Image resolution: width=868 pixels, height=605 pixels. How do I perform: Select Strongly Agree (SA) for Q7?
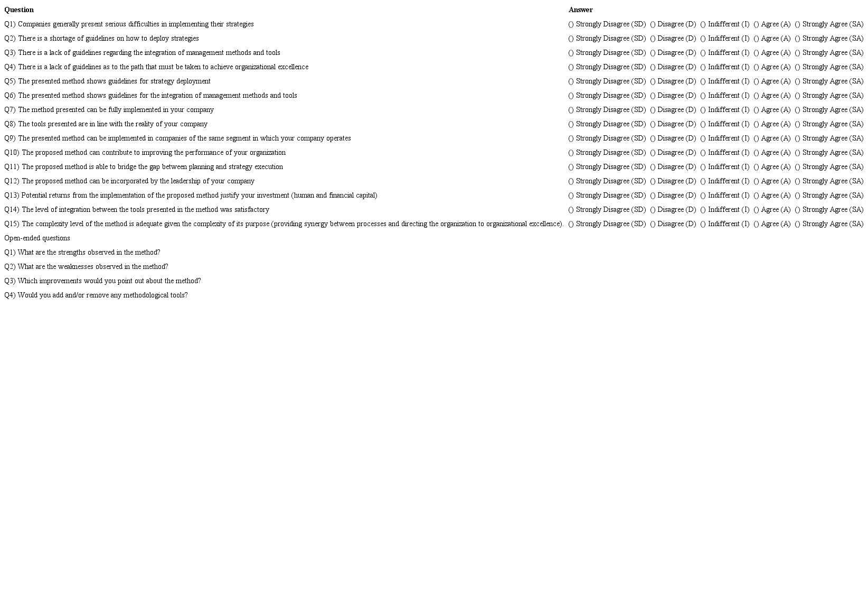point(829,110)
